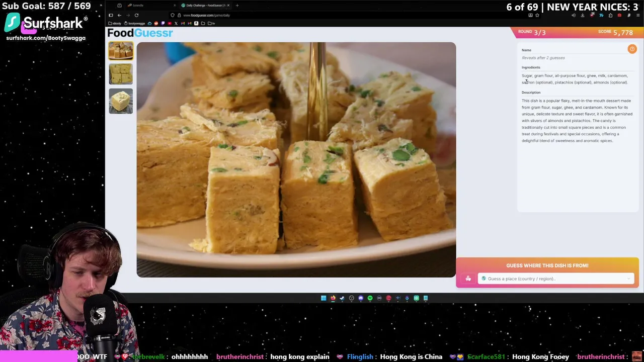Click the 'GUESS WHERE THIS DISH IS FROM!' heading

(x=547, y=265)
